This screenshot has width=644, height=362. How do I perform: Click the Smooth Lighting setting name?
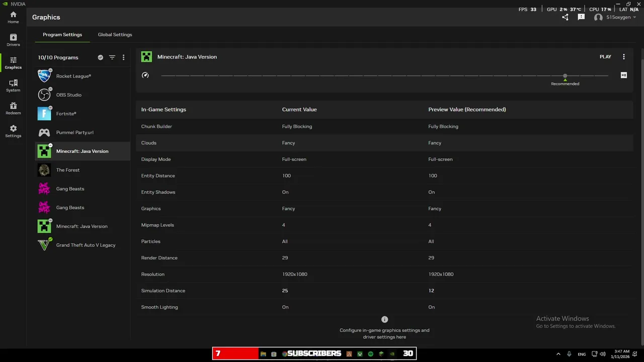coord(159,307)
